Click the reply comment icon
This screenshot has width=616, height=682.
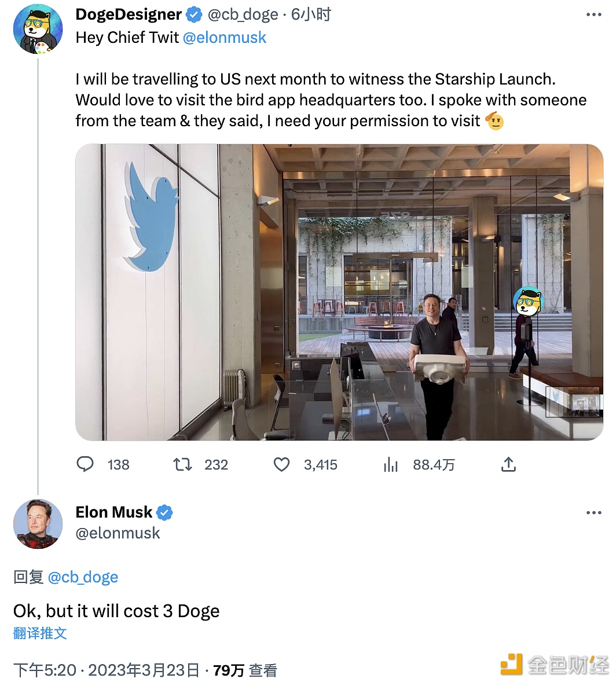pos(86,464)
